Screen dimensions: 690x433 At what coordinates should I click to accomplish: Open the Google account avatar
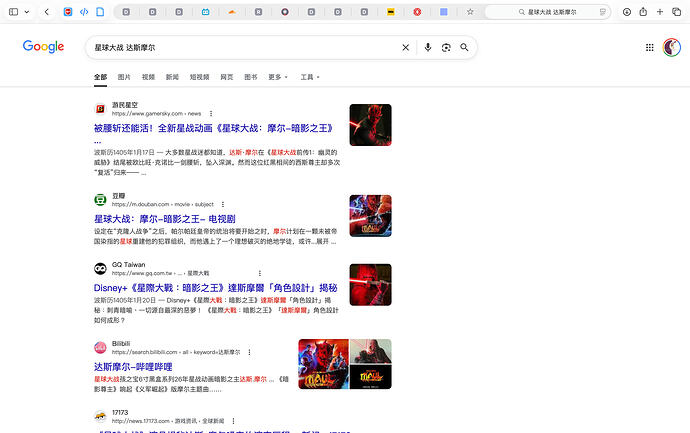click(672, 48)
